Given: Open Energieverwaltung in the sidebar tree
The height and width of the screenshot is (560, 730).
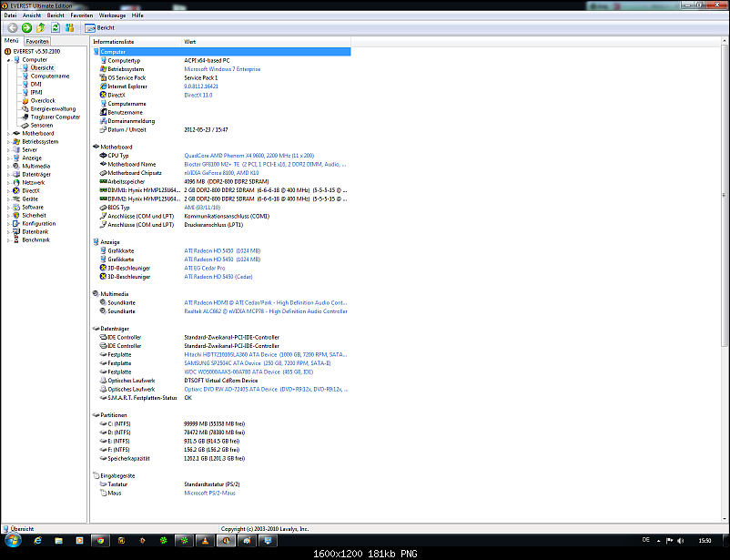Looking at the screenshot, I should pos(52,108).
